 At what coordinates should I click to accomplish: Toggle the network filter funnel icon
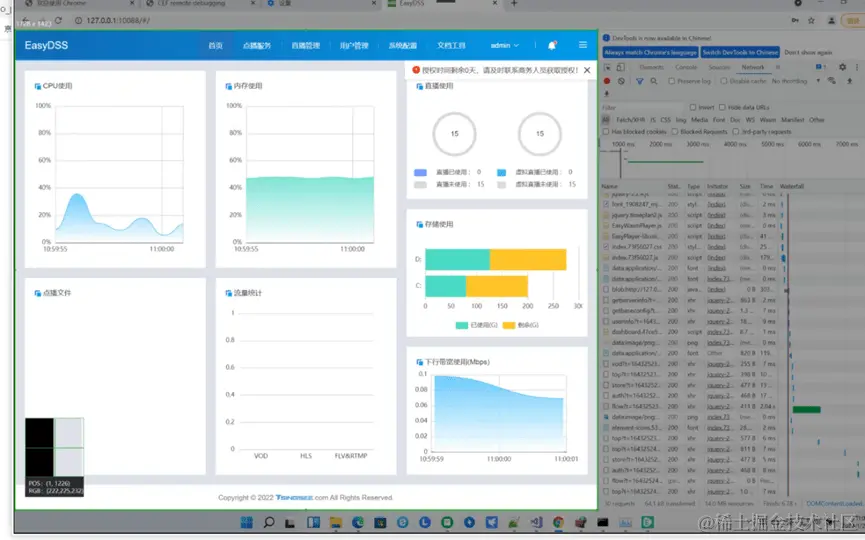point(639,81)
